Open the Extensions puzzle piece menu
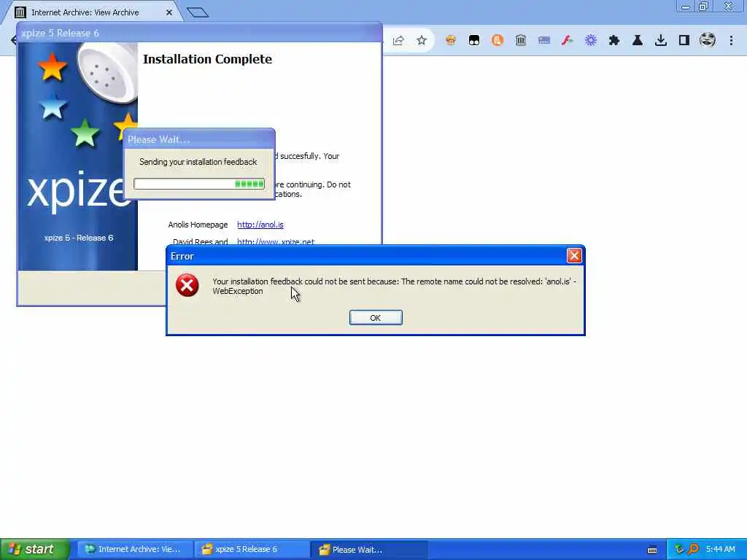The width and height of the screenshot is (747, 560). point(614,41)
